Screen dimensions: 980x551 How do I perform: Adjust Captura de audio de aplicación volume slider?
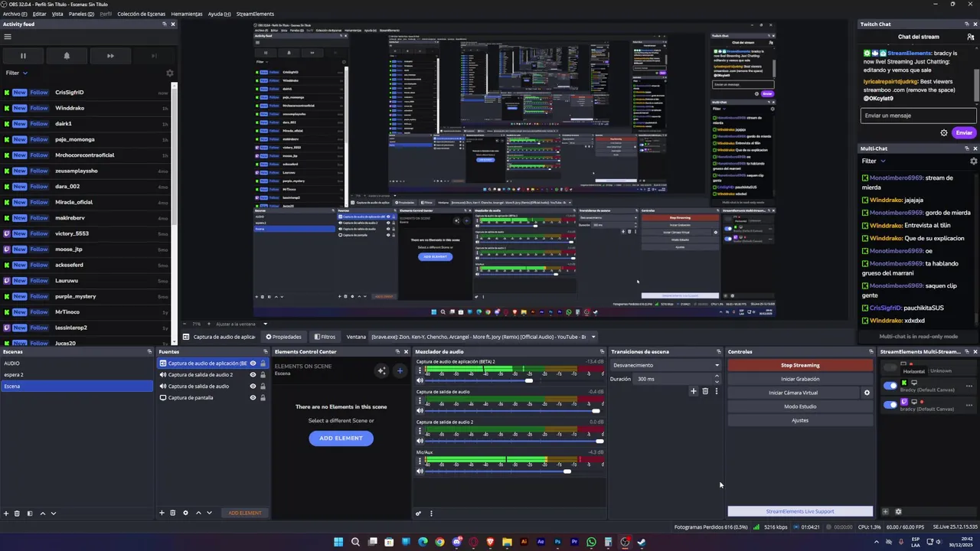point(514,380)
